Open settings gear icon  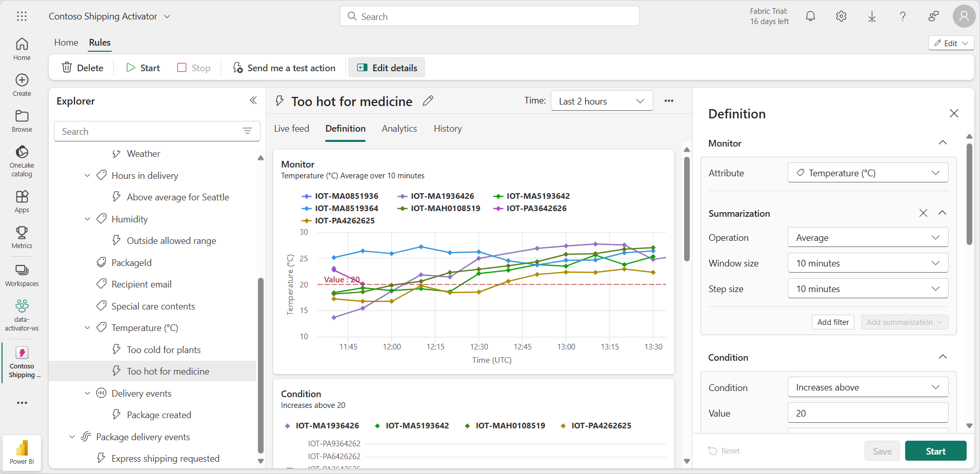pyautogui.click(x=841, y=16)
